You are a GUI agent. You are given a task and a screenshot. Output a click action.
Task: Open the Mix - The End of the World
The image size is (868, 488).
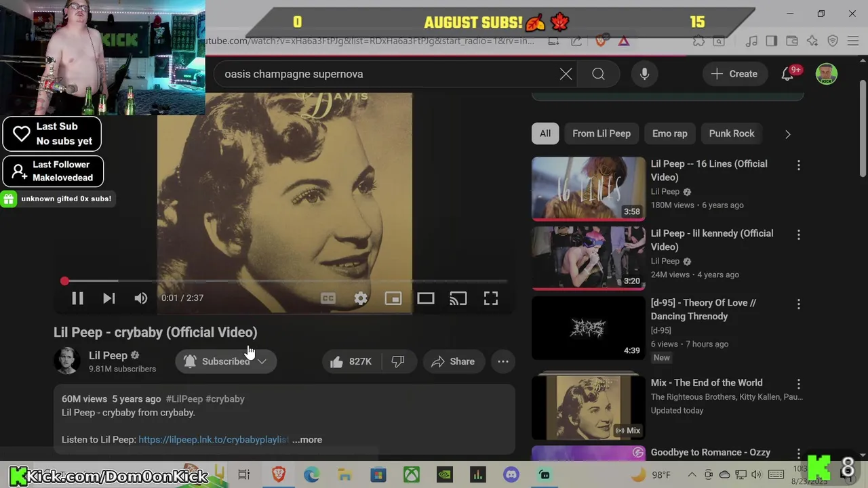[707, 382]
